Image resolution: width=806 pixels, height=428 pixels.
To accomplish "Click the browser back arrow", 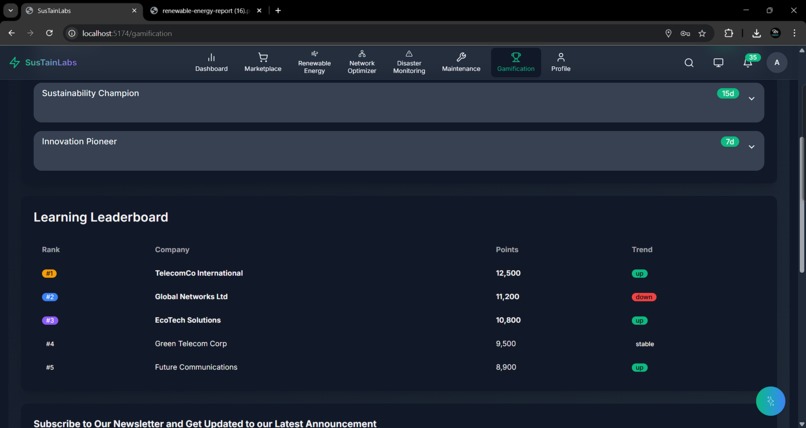I will click(11, 33).
